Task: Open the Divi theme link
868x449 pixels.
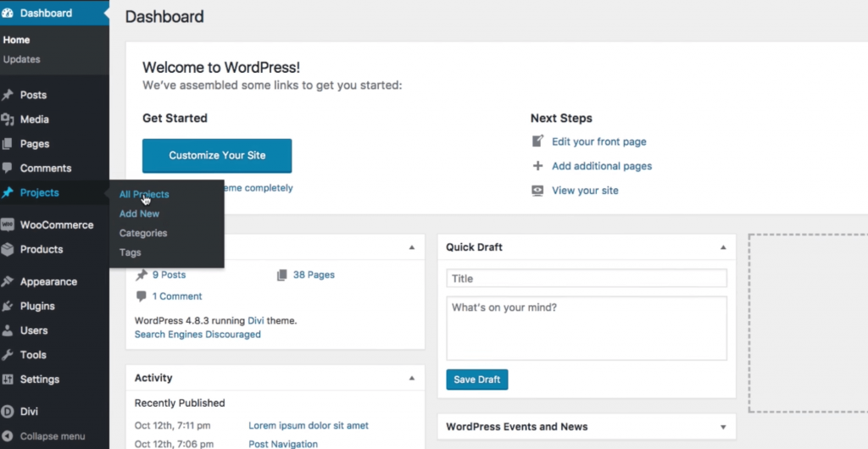Action: [256, 321]
